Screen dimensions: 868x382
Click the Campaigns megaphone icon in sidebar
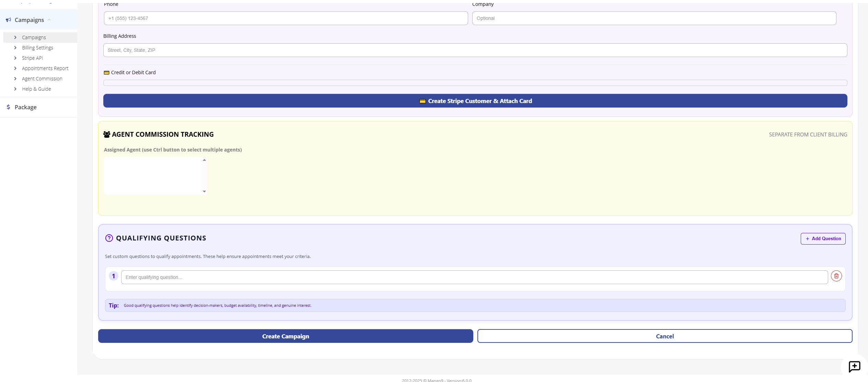pos(9,20)
